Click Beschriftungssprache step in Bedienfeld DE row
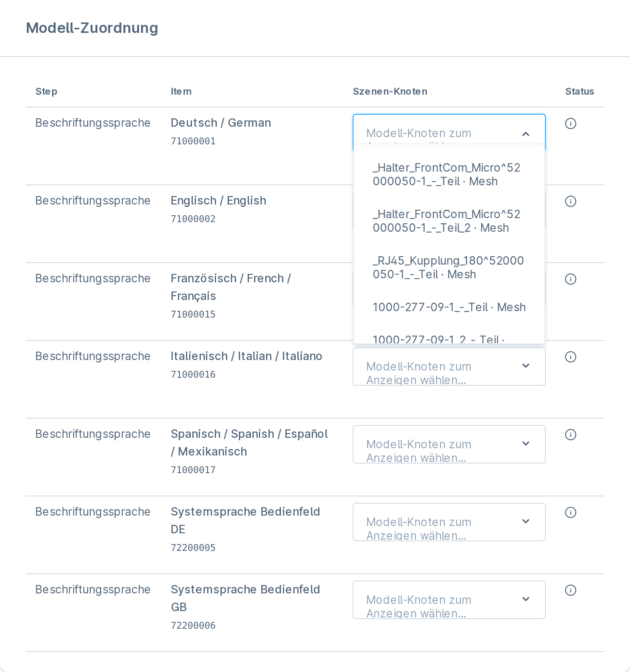The width and height of the screenshot is (630, 672). pos(93,512)
